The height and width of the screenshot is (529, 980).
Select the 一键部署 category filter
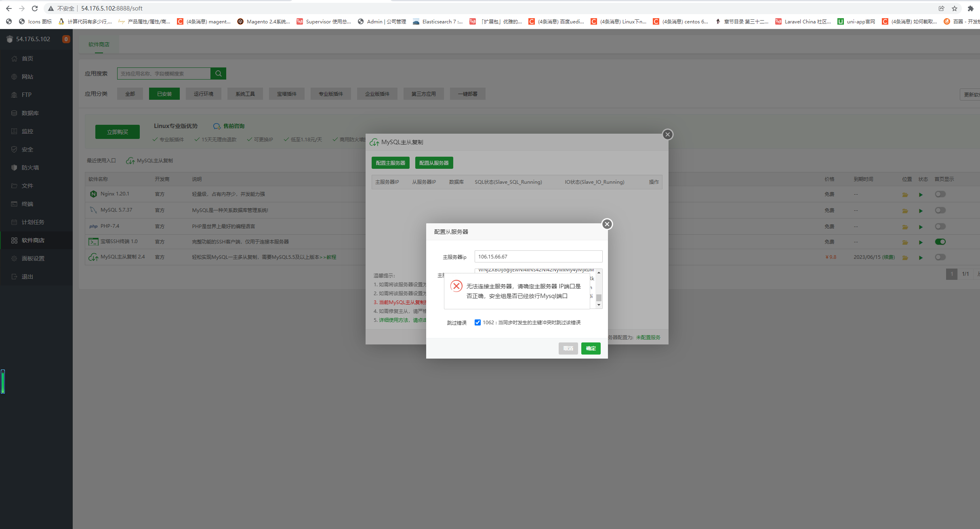[468, 94]
